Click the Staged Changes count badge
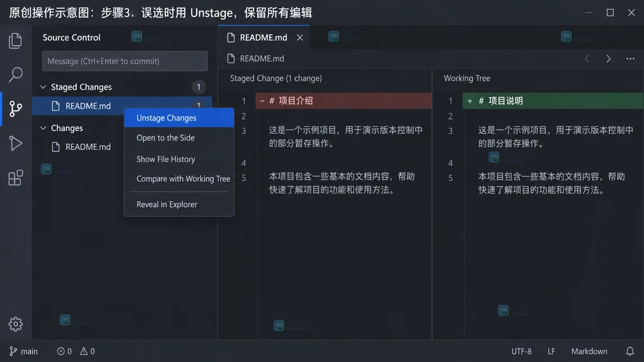This screenshot has width=644, height=362. (x=198, y=87)
